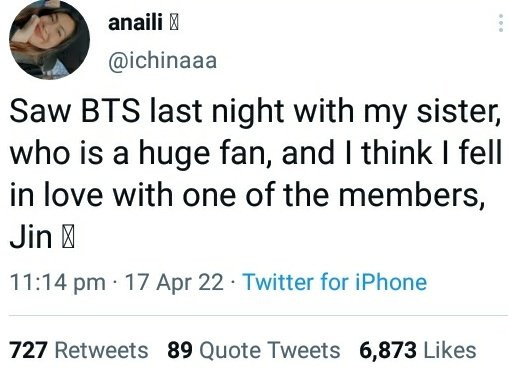The width and height of the screenshot is (508, 369).
Task: Click the Likes label
Action: coord(450,350)
